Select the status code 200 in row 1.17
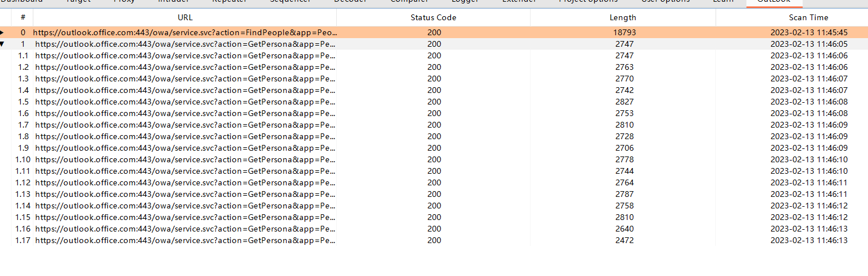This screenshot has height=276, width=868. pyautogui.click(x=434, y=240)
